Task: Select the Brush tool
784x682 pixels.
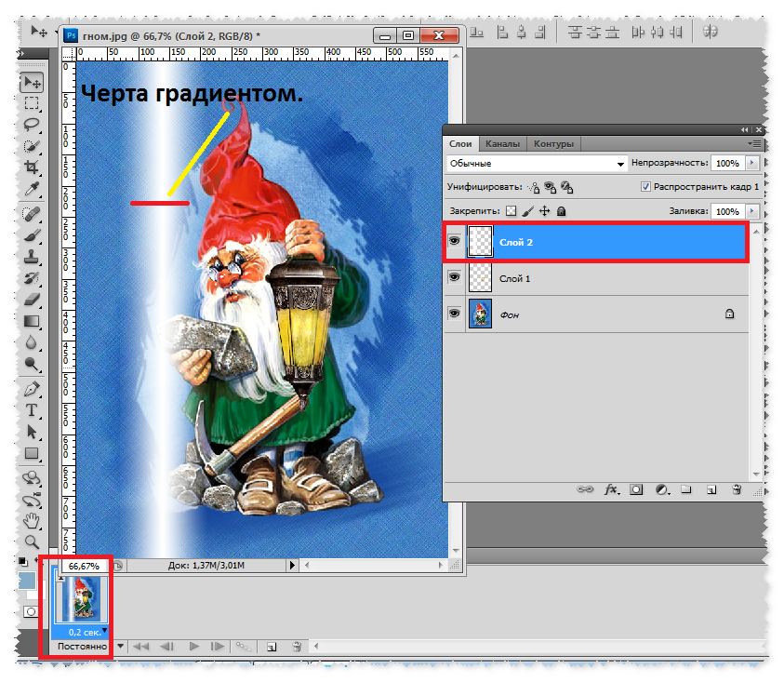Action: (x=32, y=235)
